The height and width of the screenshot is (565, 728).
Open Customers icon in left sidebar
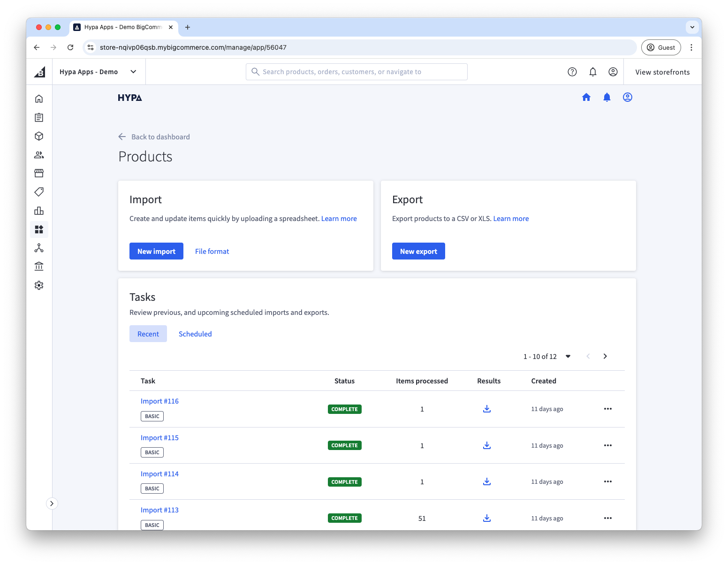click(39, 155)
